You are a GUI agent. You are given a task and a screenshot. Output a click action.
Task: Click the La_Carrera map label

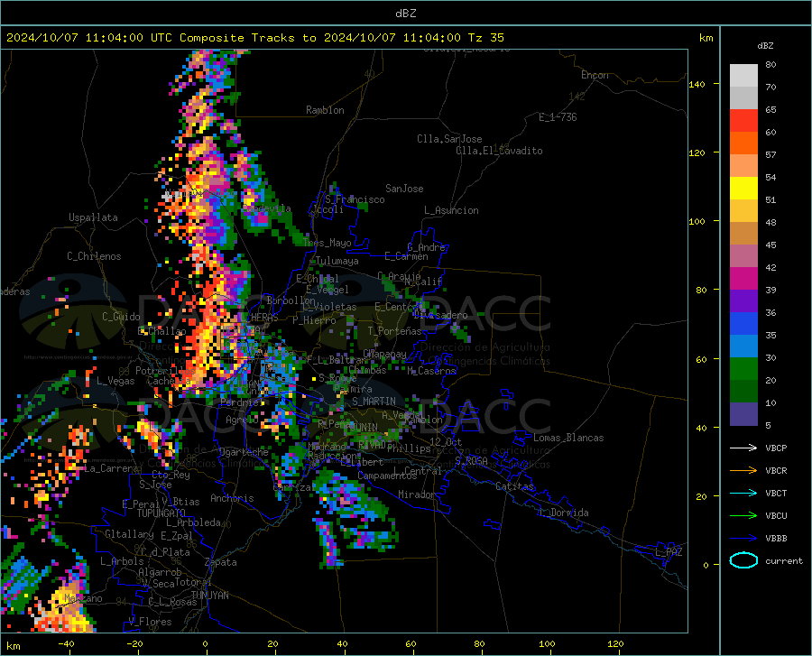[x=112, y=468]
